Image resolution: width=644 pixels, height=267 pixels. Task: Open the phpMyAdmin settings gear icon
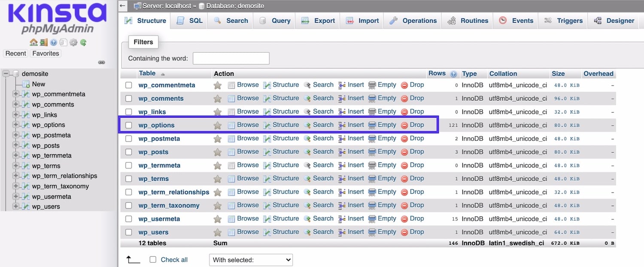73,42
